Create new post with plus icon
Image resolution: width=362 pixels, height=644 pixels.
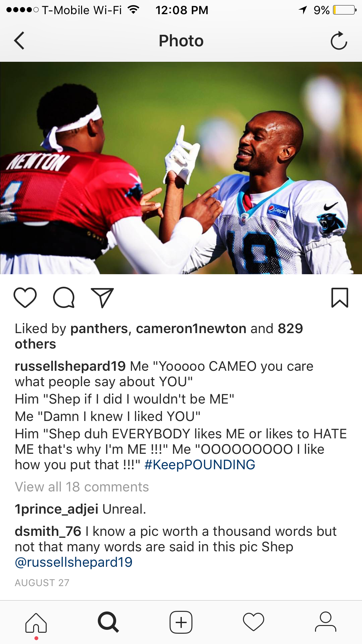[181, 622]
